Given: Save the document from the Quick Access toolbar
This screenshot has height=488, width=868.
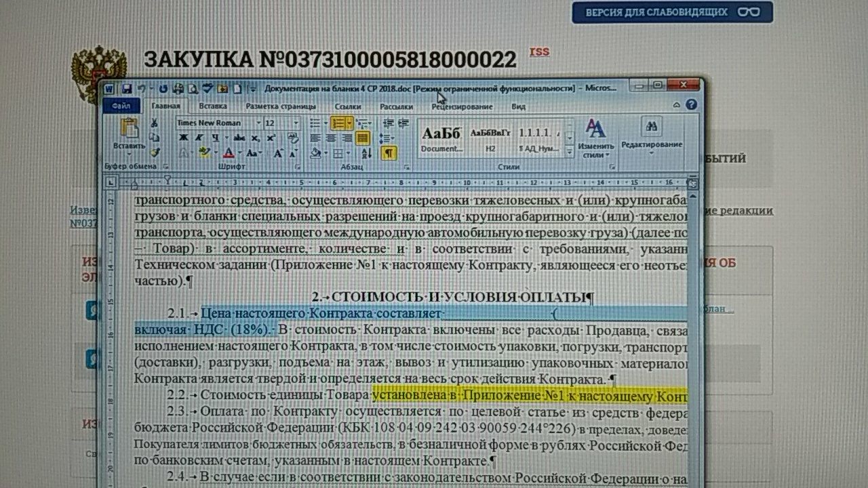Looking at the screenshot, I should tap(126, 89).
